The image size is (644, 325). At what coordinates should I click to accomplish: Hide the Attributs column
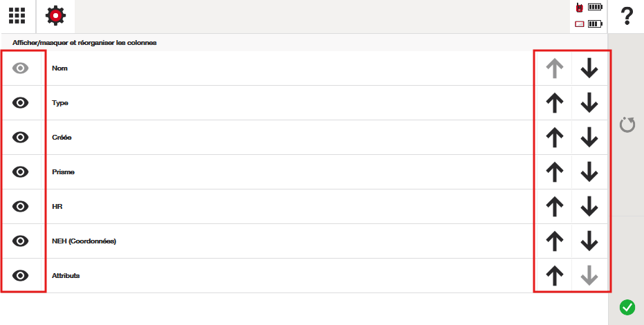(21, 276)
